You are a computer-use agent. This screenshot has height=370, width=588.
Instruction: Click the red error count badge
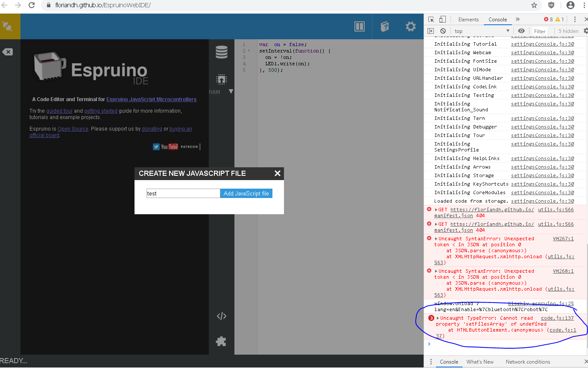[548, 19]
